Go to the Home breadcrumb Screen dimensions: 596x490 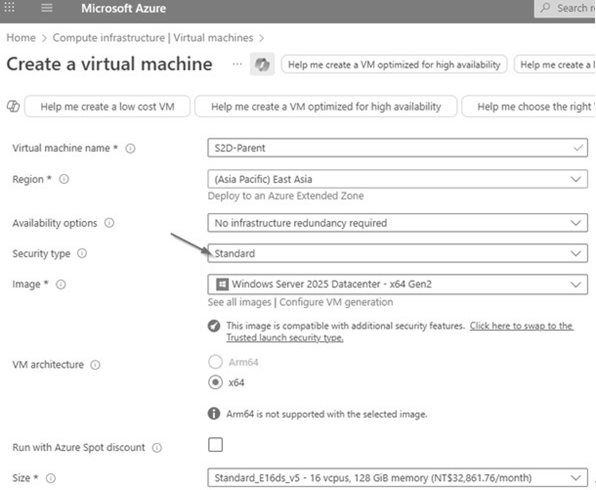tap(21, 38)
